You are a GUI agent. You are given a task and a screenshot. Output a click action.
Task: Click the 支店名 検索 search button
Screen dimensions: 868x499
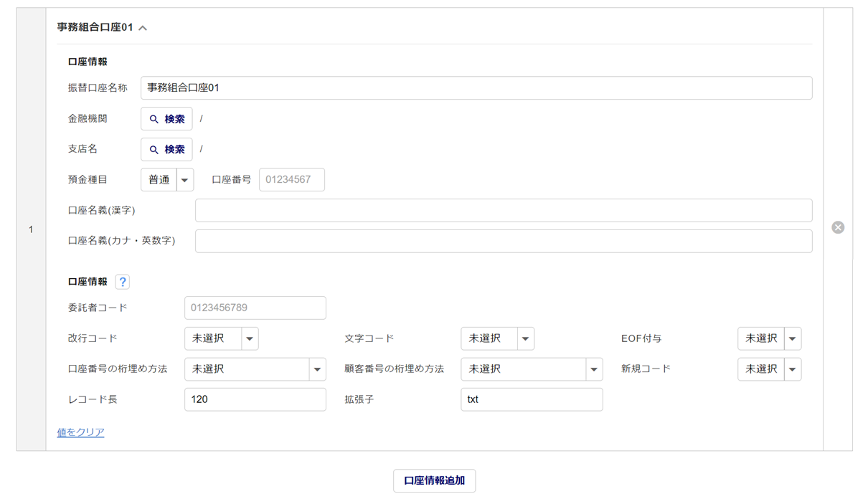(166, 150)
